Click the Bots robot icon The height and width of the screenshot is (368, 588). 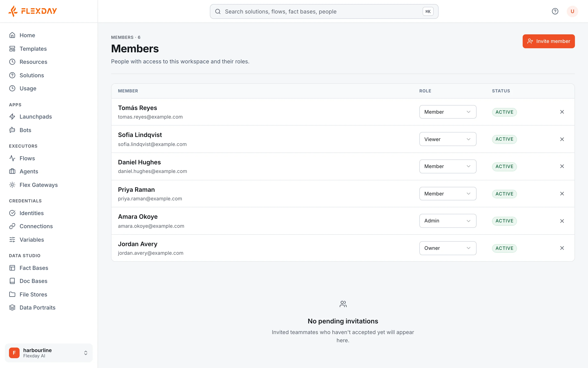tap(12, 130)
